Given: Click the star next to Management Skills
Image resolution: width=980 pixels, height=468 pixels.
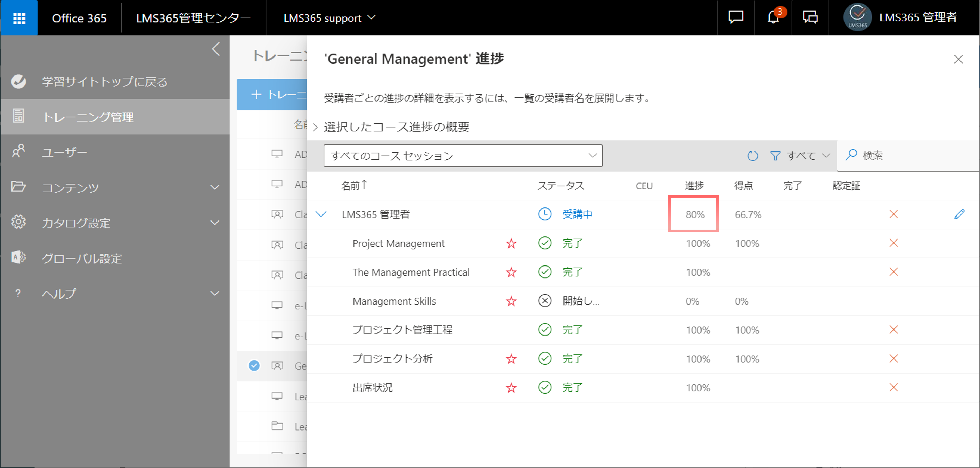Looking at the screenshot, I should (x=511, y=301).
